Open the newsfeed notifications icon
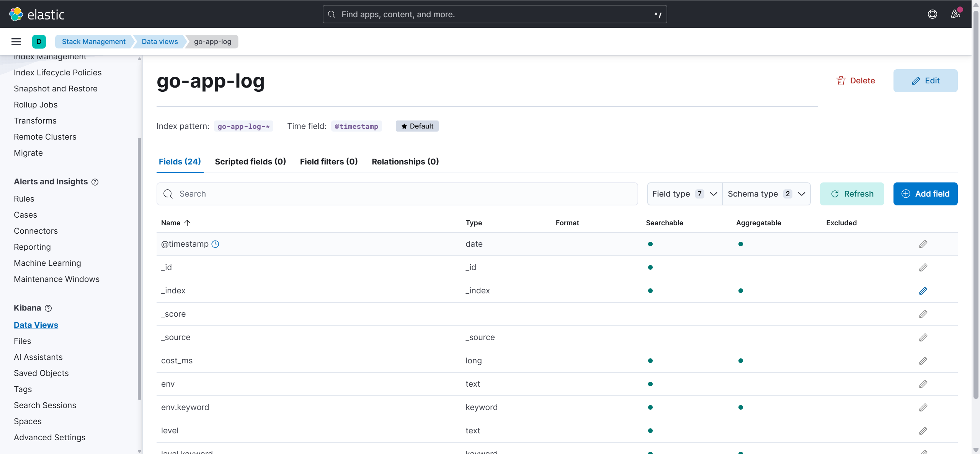Image resolution: width=980 pixels, height=454 pixels. coord(955,14)
